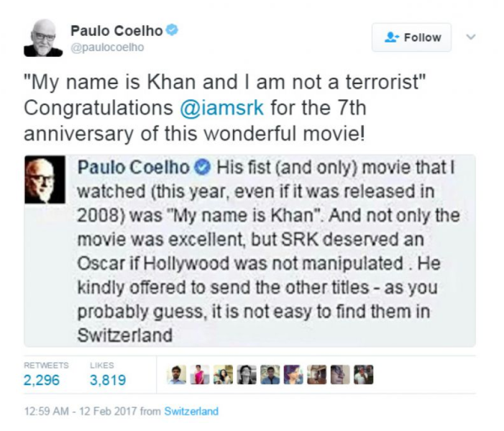Click the Switzerland location link at the bottom
Screen dimensions: 504x431
pos(191,412)
